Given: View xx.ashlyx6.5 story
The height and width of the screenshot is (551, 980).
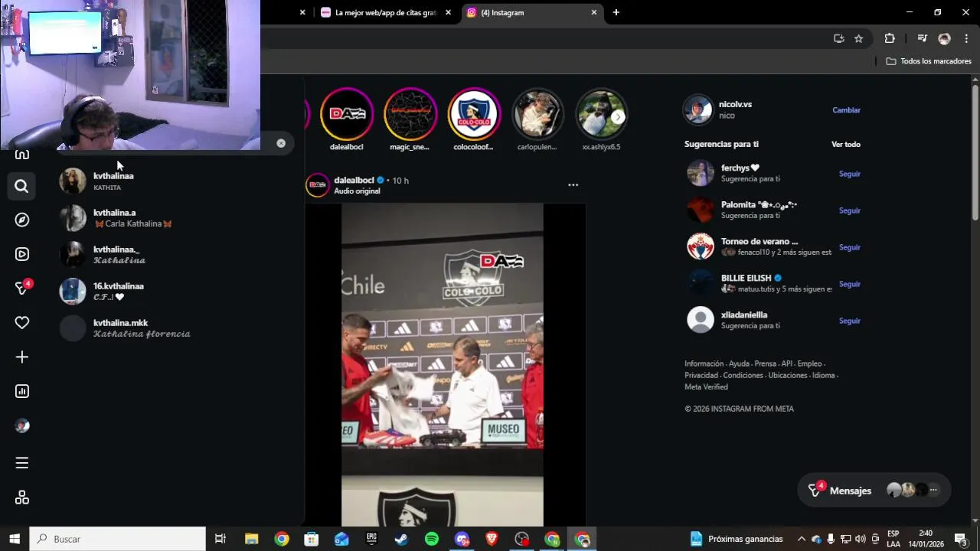Looking at the screenshot, I should pyautogui.click(x=601, y=115).
